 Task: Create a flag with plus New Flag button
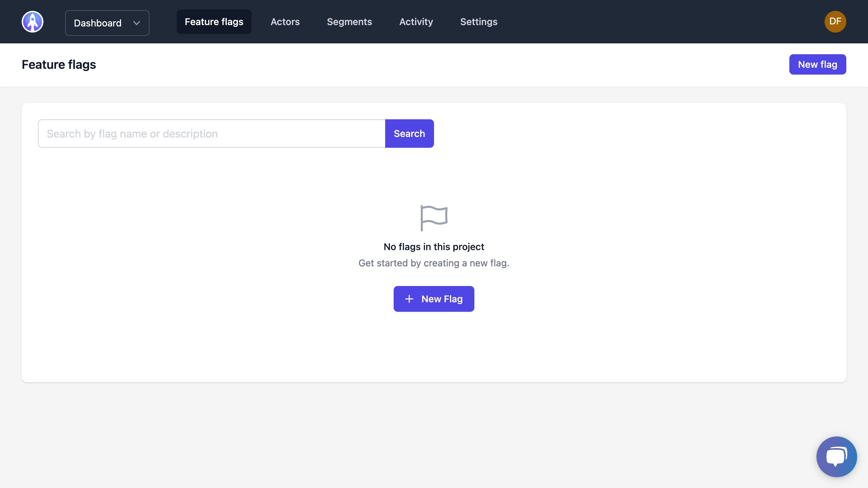point(434,299)
